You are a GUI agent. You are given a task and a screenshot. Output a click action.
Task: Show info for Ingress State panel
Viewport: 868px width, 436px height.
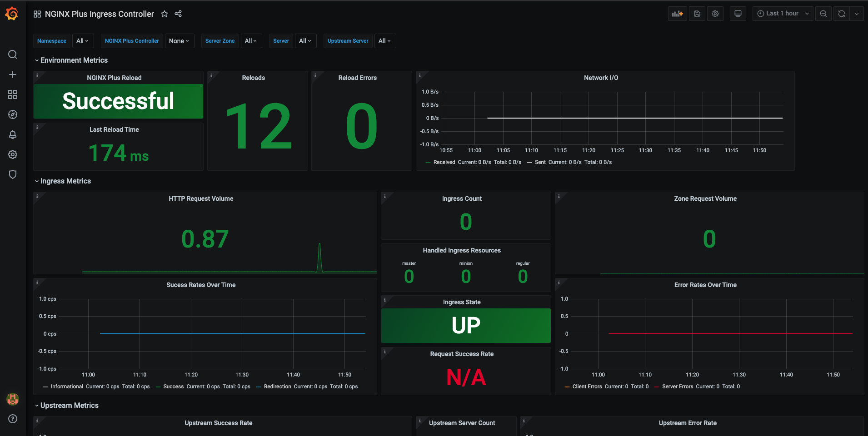point(385,300)
